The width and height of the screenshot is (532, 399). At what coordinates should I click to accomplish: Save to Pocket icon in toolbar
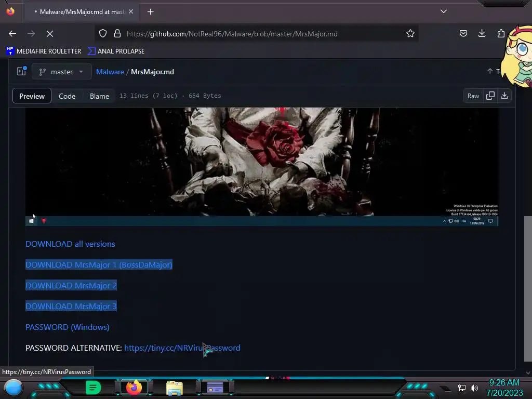(463, 34)
